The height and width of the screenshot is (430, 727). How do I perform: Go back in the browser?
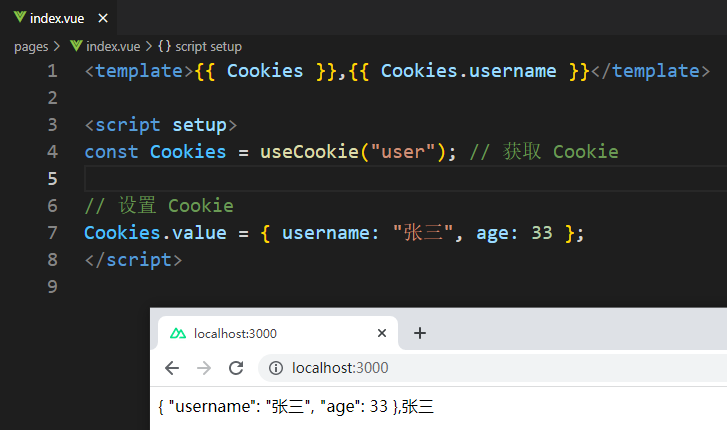coord(172,368)
